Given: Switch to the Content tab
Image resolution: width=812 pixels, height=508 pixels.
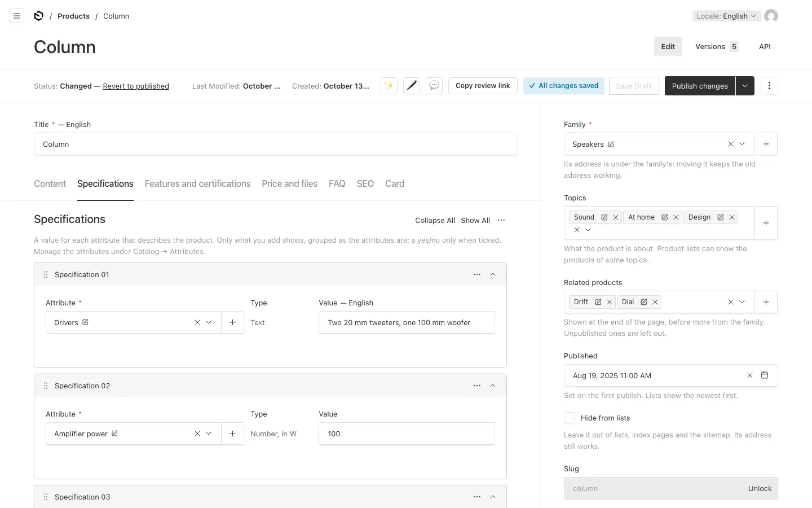Looking at the screenshot, I should coord(50,184).
